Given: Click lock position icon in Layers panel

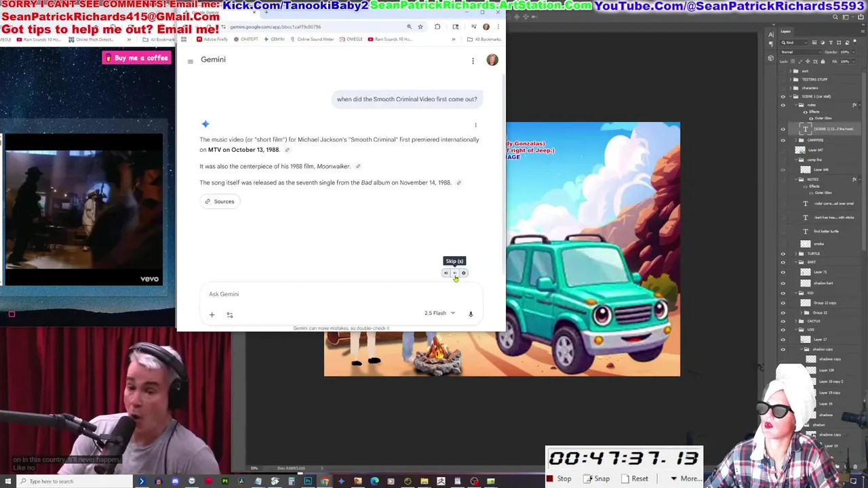Looking at the screenshot, I should [808, 62].
